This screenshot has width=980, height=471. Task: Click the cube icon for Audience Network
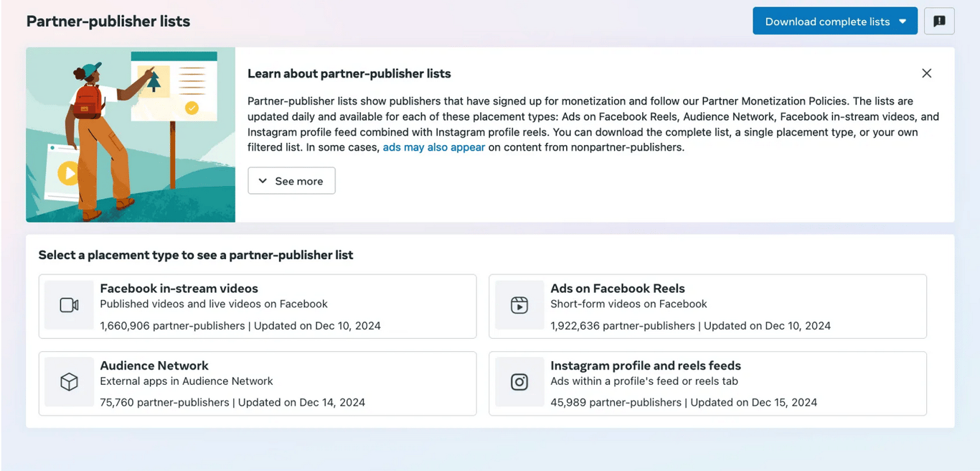69,382
